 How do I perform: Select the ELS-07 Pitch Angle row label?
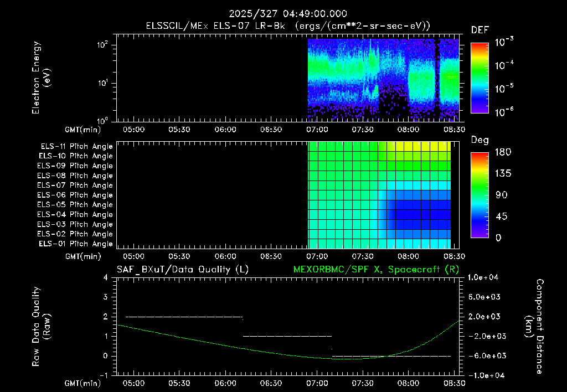[75, 185]
